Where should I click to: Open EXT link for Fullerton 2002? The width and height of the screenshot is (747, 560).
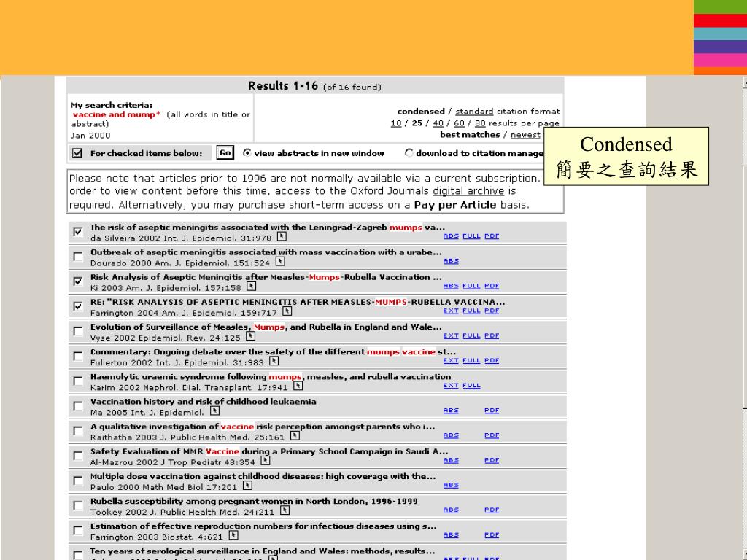pos(451,361)
